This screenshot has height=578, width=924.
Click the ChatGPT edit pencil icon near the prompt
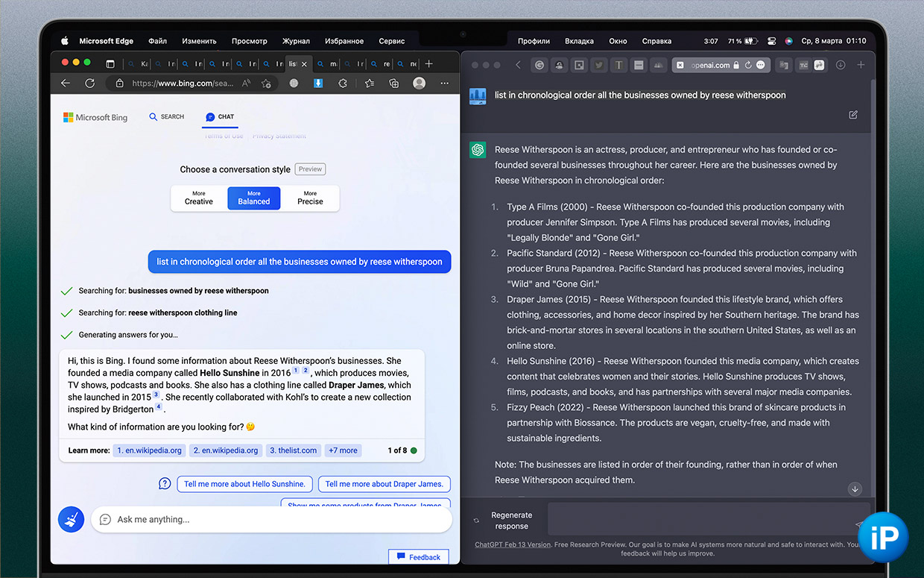click(x=852, y=115)
